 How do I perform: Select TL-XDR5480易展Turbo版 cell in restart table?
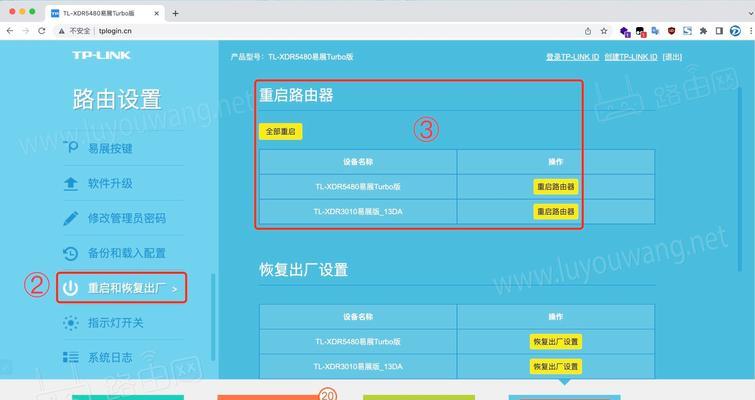(358, 187)
